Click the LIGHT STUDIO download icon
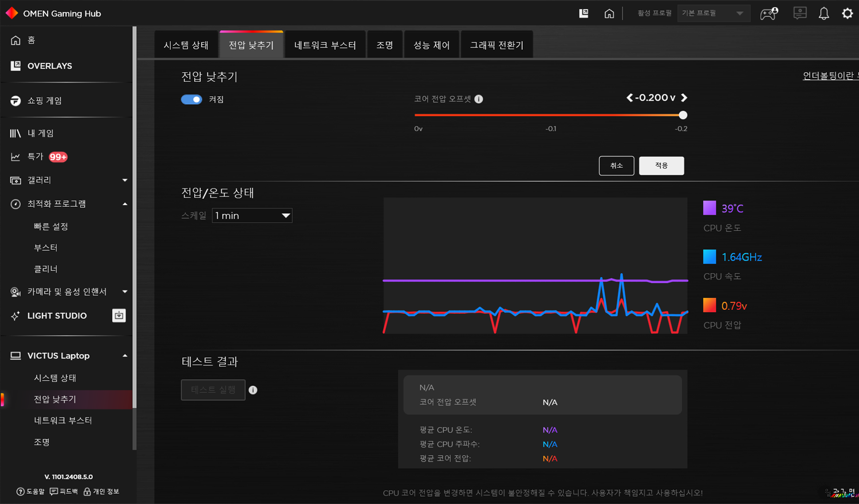This screenshot has height=504, width=859. (119, 316)
